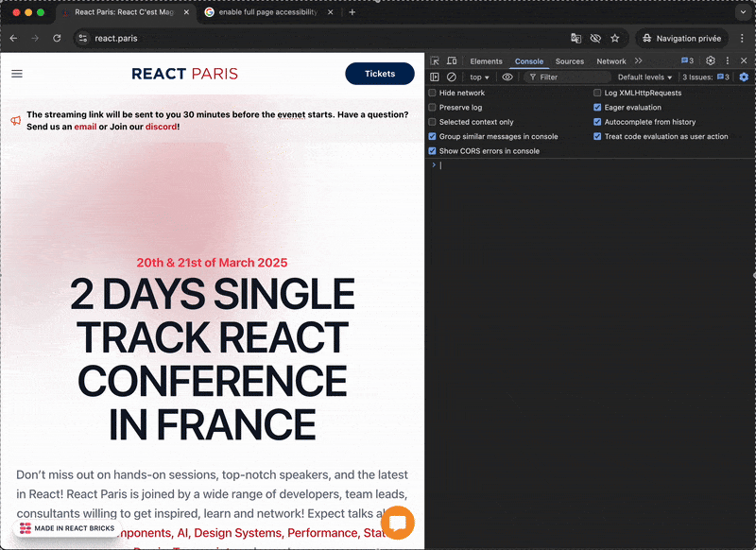The width and height of the screenshot is (756, 550).
Task: Open the DevTools customize three-dot menu
Action: coord(728,60)
